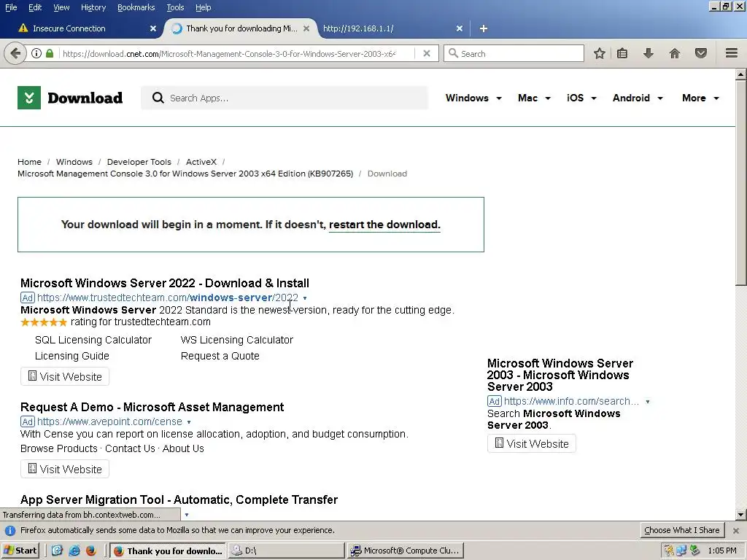Click the vertical scrollbar down arrow
Viewport: 747px width, 560px height.
click(x=741, y=514)
